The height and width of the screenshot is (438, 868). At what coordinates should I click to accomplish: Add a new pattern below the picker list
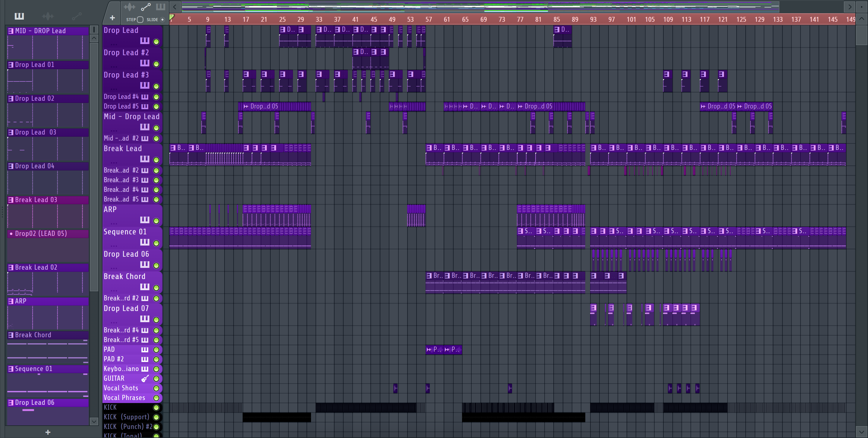48,432
